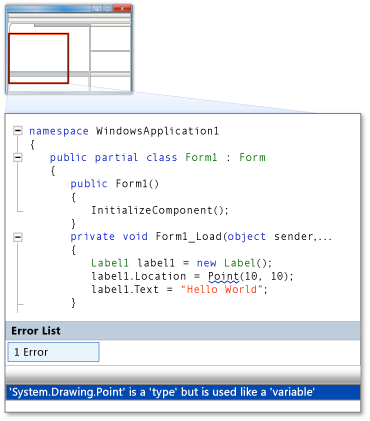Screen dimensions: 370x421
Task: Click the WindowsApplication1 namespace name
Action: (x=158, y=131)
